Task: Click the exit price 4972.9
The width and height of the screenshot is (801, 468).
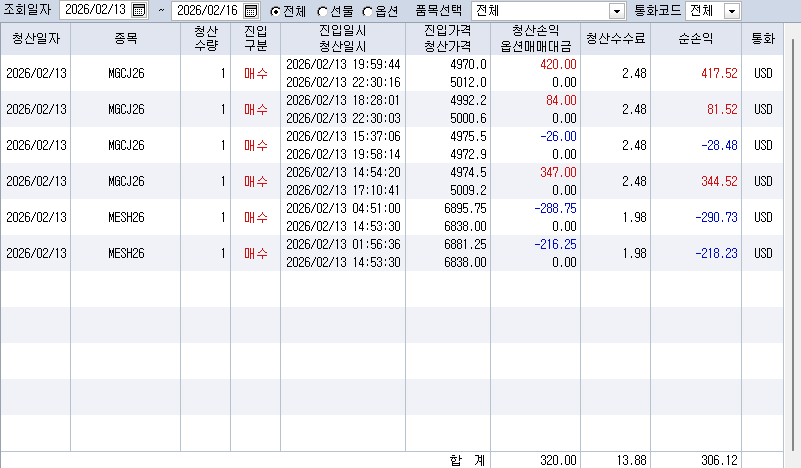Action: pyautogui.click(x=468, y=154)
